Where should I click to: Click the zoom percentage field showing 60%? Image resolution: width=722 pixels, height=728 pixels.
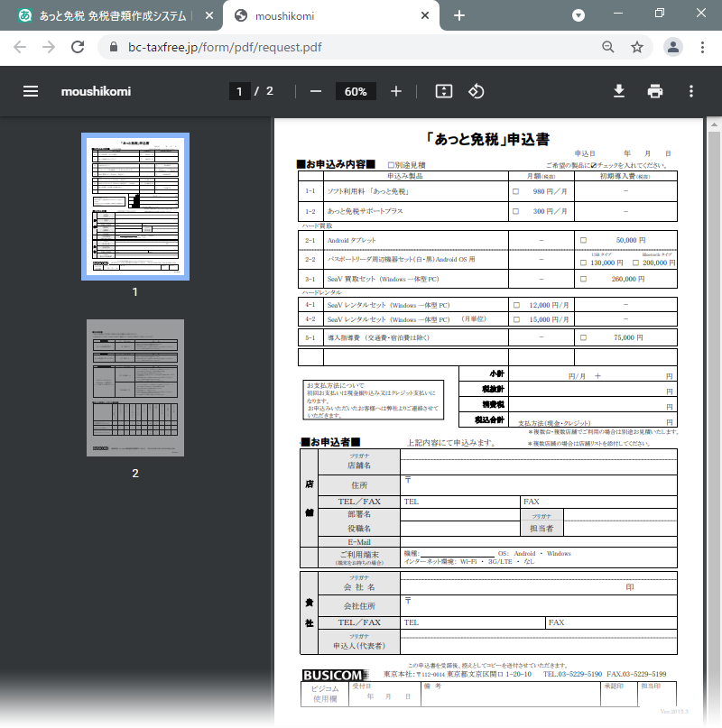(356, 91)
